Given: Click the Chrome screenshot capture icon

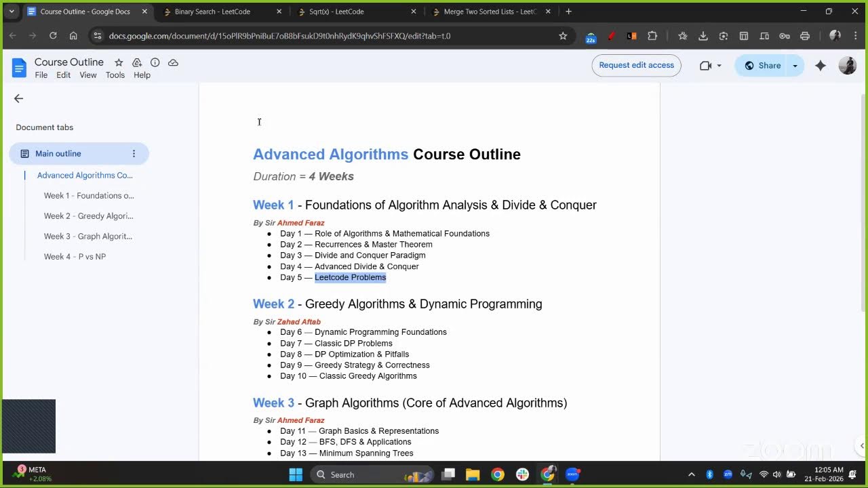Looking at the screenshot, I should (724, 36).
